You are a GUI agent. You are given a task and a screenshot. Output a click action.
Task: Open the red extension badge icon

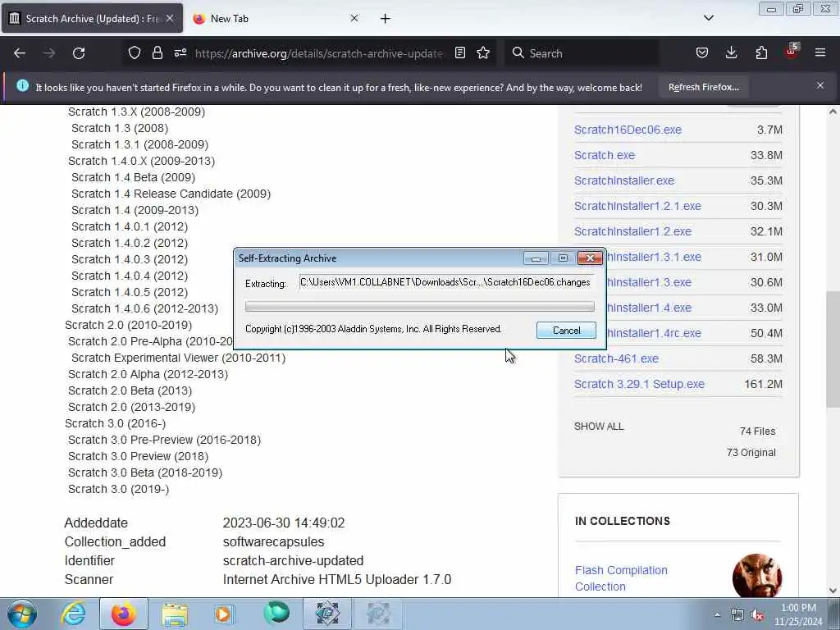pos(792,52)
